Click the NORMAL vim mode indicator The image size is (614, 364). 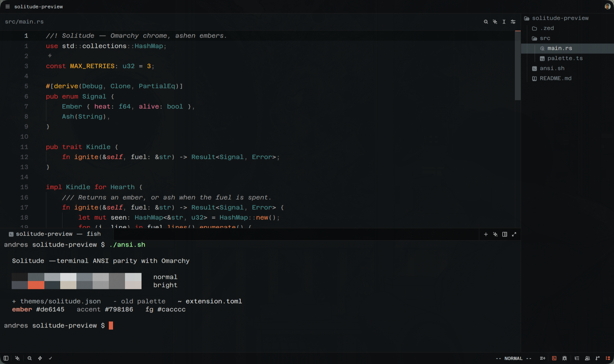pyautogui.click(x=513, y=358)
